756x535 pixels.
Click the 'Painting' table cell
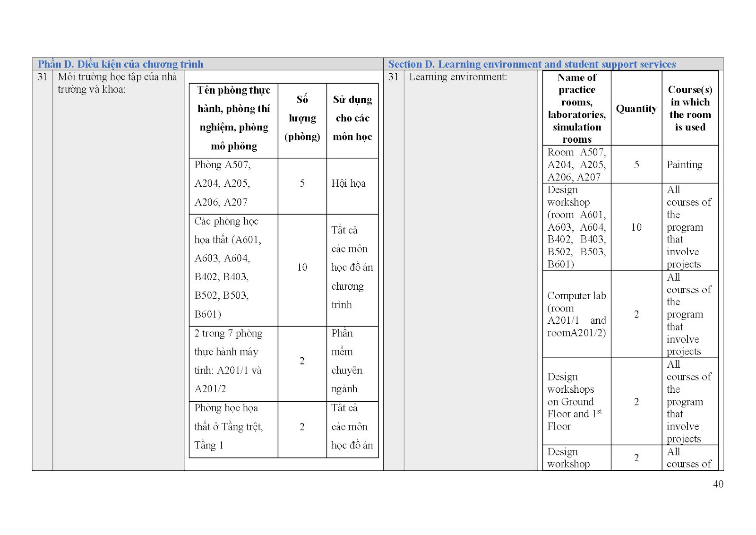(x=684, y=164)
